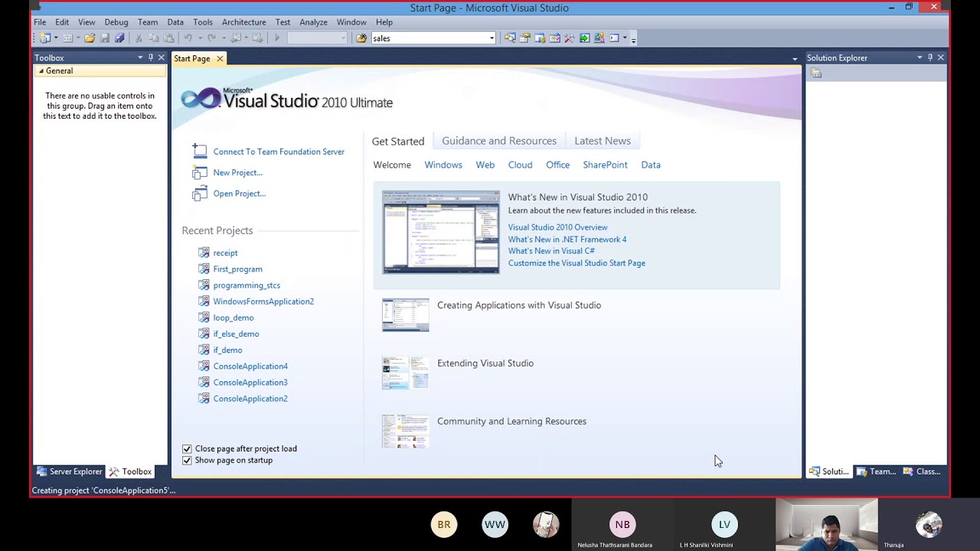This screenshot has height=551, width=980.
Task: Switch to the Class View bottom tab
Action: tap(923, 471)
